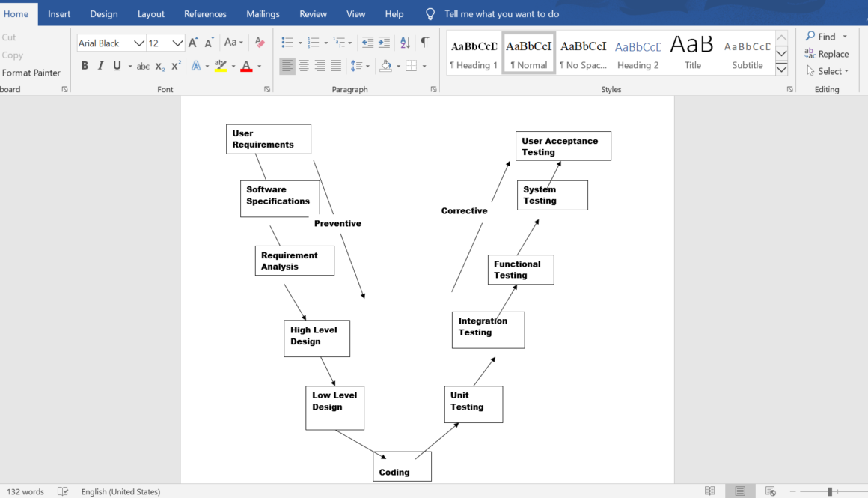Center align the paragraph text
The width and height of the screenshot is (868, 498).
point(304,66)
